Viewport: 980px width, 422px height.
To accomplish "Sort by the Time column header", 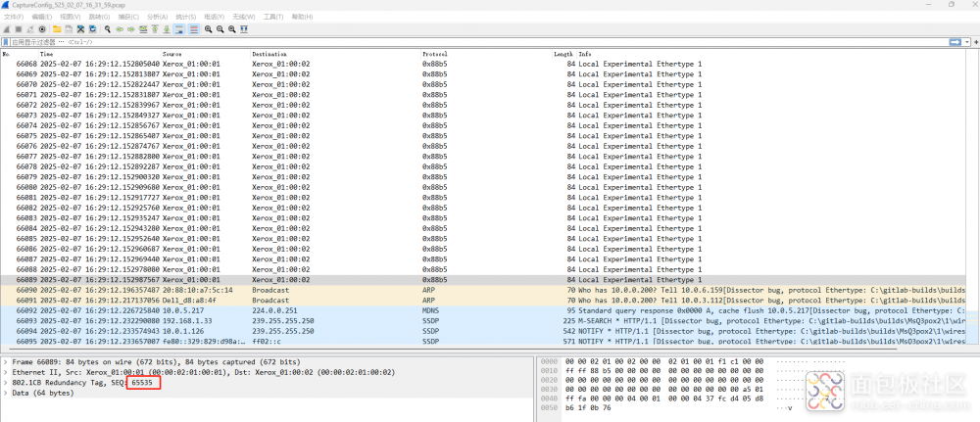I will pyautogui.click(x=99, y=54).
